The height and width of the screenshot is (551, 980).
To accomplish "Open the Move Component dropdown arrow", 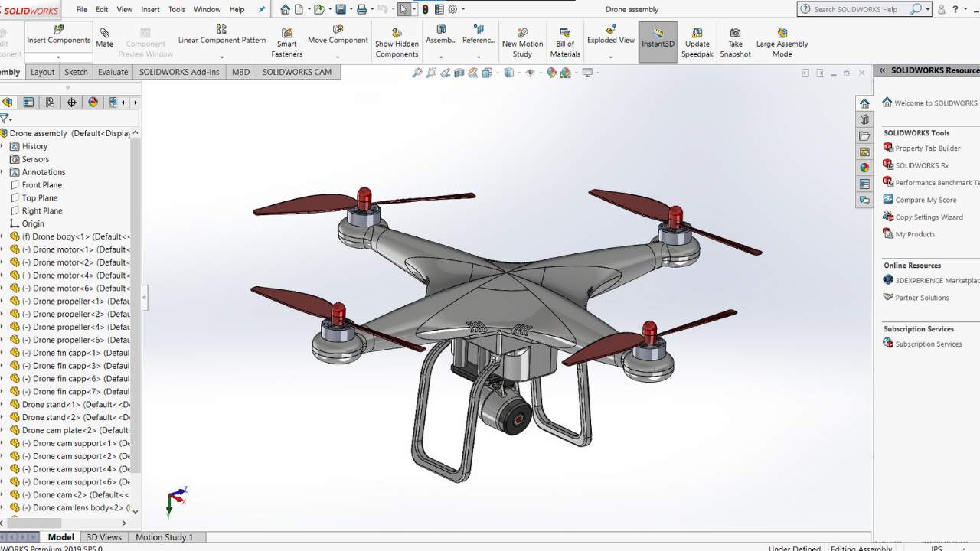I will point(338,57).
